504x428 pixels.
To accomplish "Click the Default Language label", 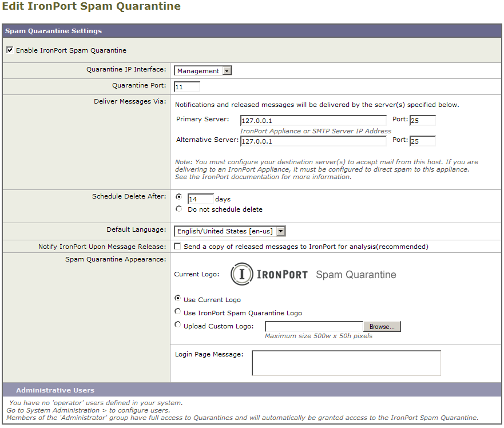I will [136, 229].
